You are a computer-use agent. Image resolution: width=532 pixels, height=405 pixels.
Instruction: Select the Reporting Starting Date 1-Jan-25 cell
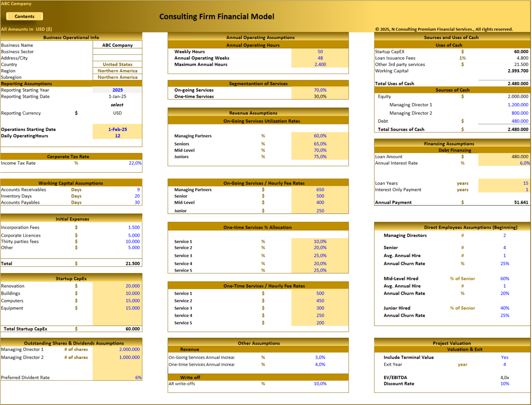pyautogui.click(x=117, y=96)
